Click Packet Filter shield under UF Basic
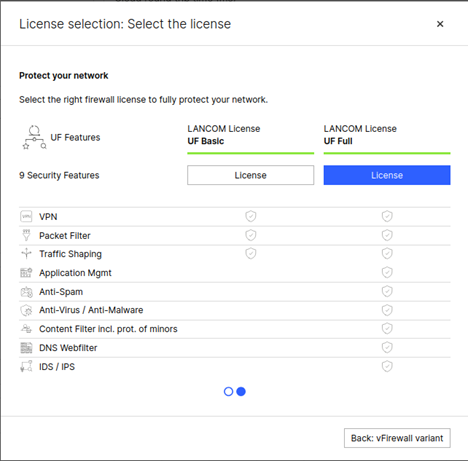Image resolution: width=468 pixels, height=461 pixels. coord(251,235)
